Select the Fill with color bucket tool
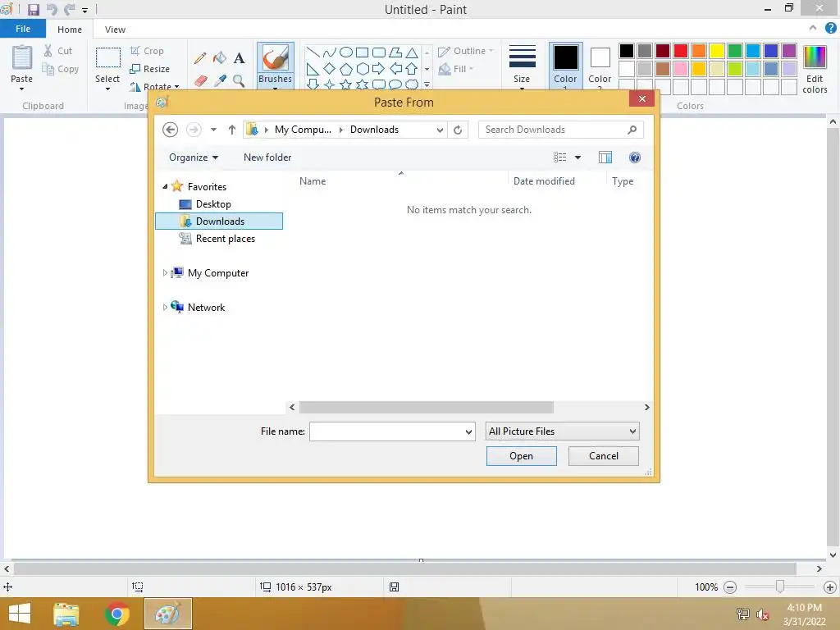Image resolution: width=840 pixels, height=630 pixels. pos(220,58)
